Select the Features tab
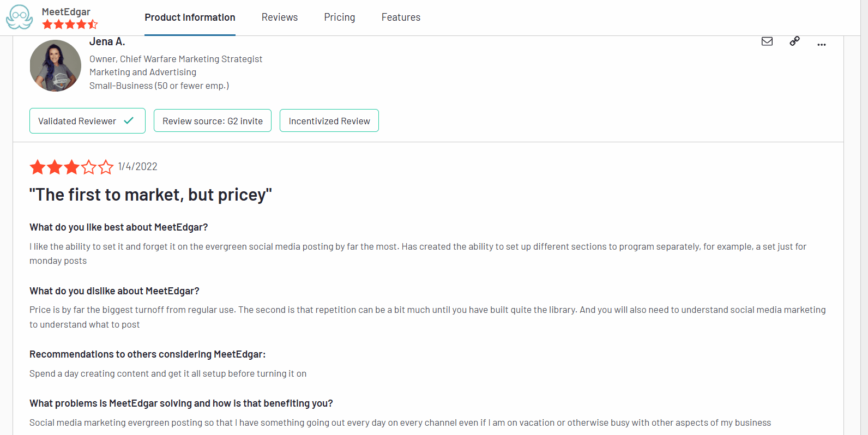Screen dimensions: 868x435 401,17
